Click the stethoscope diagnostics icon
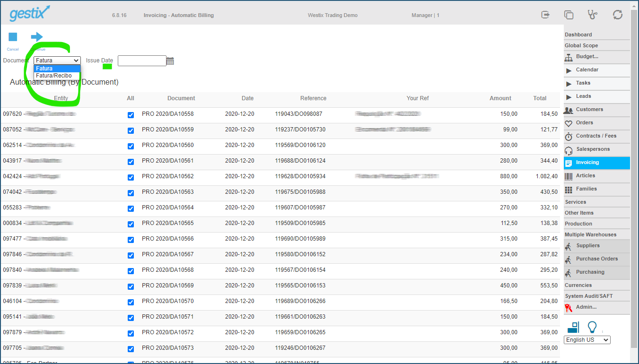This screenshot has width=639, height=364. coord(593,15)
